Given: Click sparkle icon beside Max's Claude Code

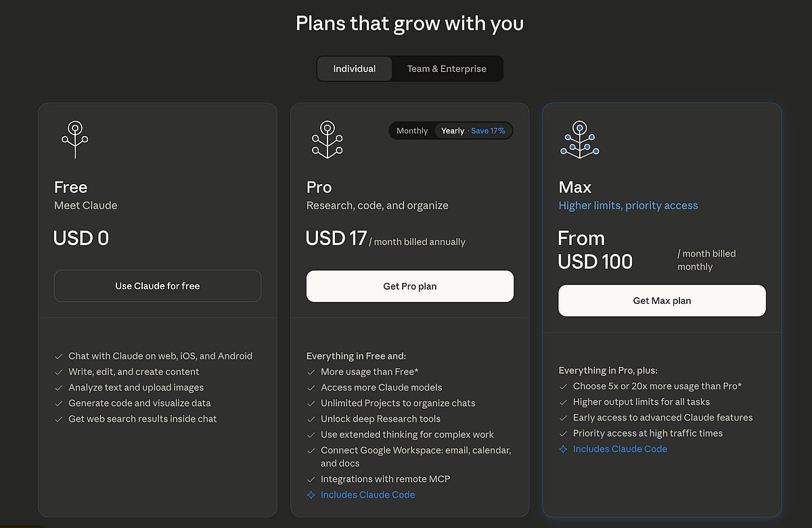Looking at the screenshot, I should (x=564, y=449).
